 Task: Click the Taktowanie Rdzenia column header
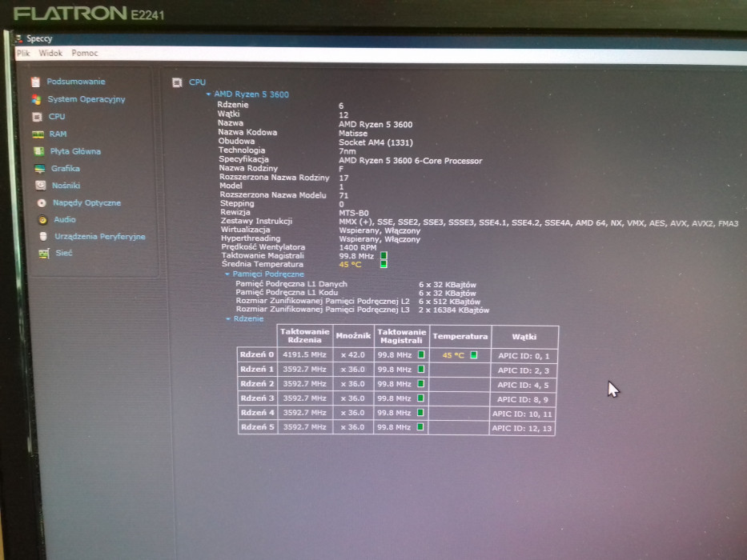tap(304, 336)
